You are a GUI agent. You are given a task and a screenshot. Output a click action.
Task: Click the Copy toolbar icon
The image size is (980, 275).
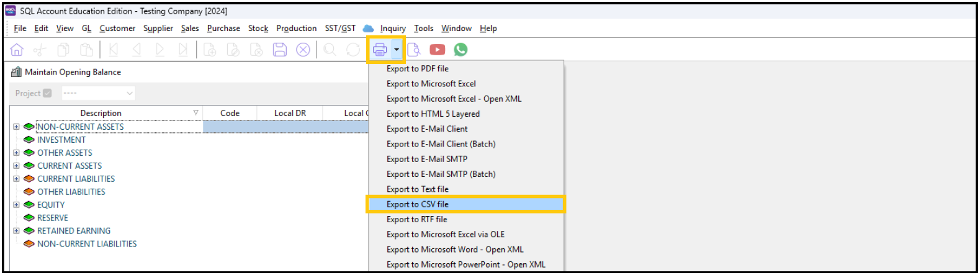coord(63,50)
